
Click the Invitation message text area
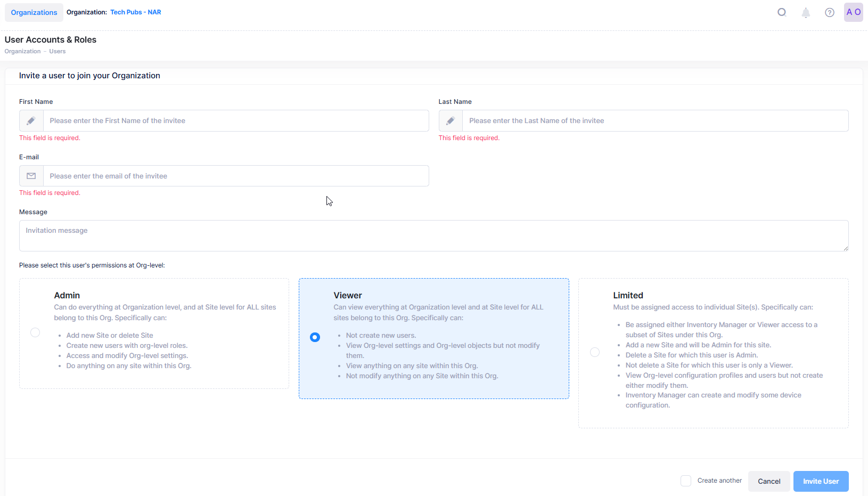click(433, 235)
